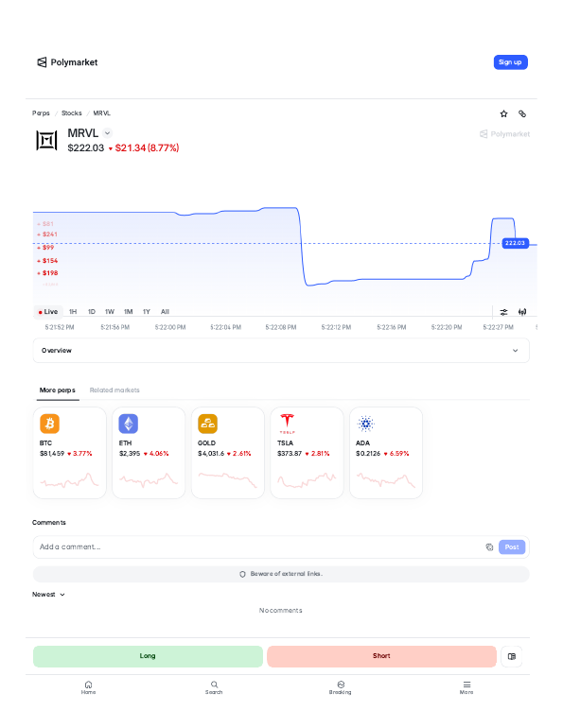Screen dimensions: 563x728
Task: Open the Newest sort dropdown
Action: [x=48, y=595]
